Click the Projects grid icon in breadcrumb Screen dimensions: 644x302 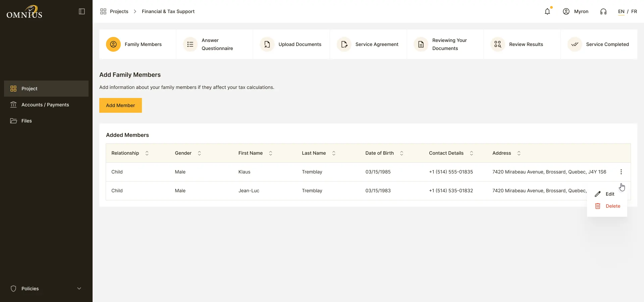[x=103, y=11]
